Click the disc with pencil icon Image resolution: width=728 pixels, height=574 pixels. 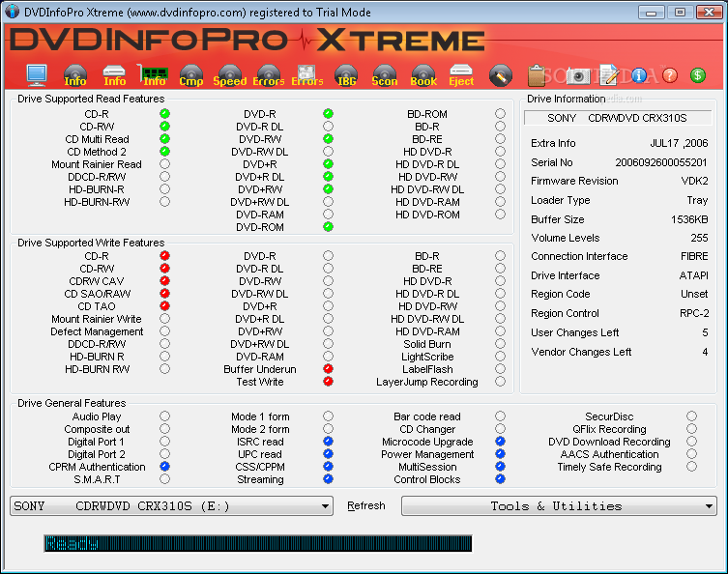coord(501,75)
